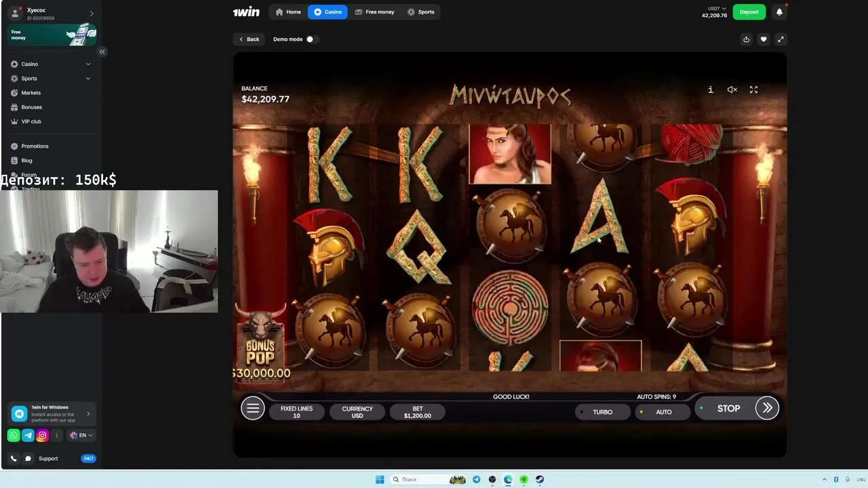Toggle Turbo spin mode
This screenshot has height=488, width=868.
point(602,412)
